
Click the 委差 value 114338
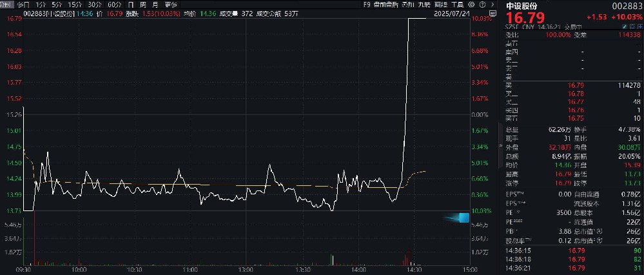click(x=629, y=35)
